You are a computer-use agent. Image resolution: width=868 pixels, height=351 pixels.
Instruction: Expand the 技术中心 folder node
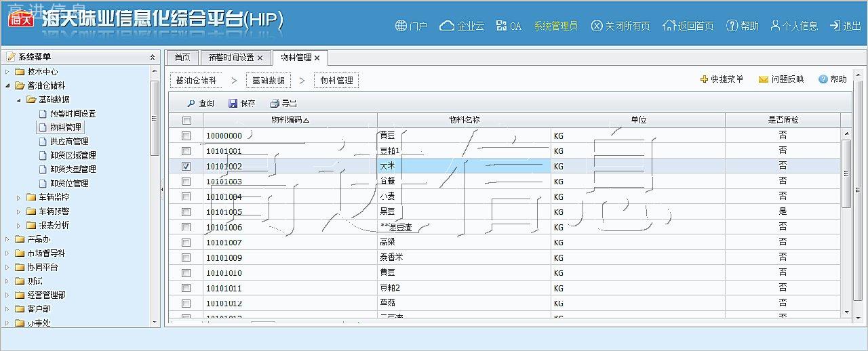click(8, 72)
